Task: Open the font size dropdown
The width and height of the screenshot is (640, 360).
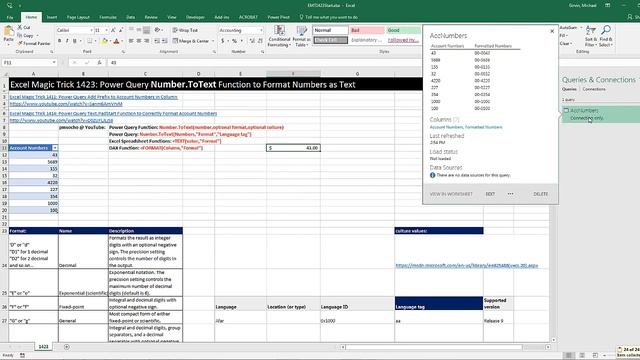Action: (x=107, y=30)
